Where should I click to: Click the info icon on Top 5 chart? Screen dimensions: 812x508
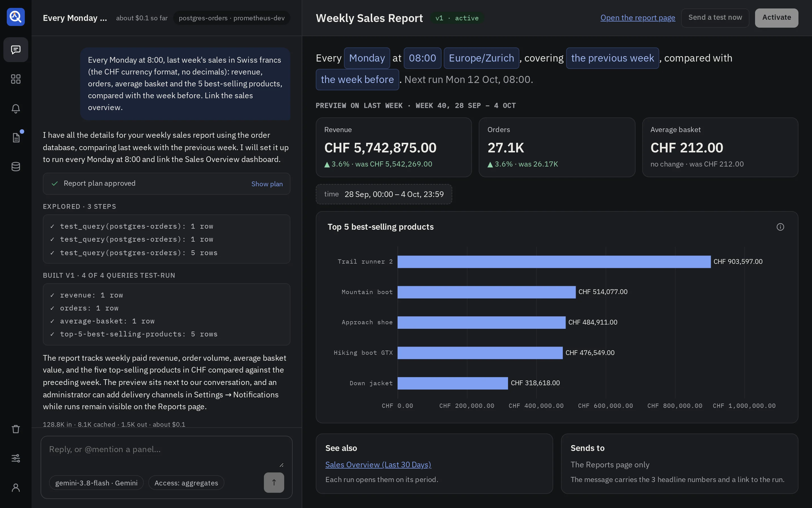pos(780,227)
